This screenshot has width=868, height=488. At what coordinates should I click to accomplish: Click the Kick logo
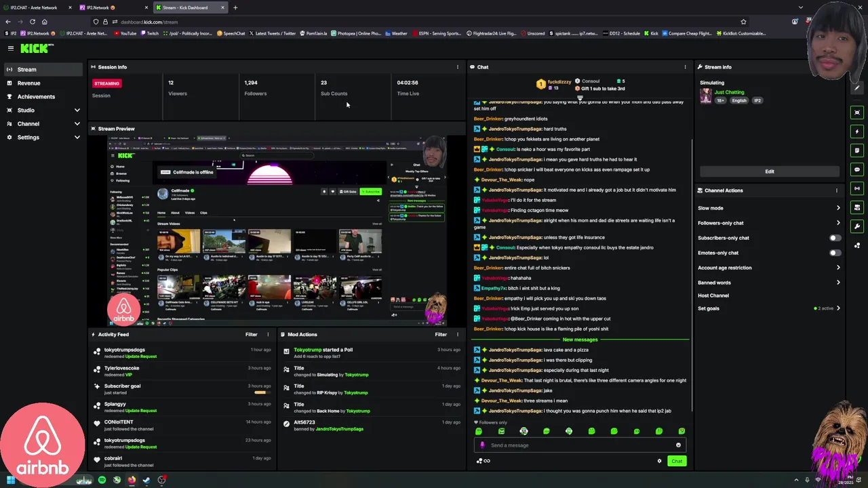pyautogui.click(x=37, y=48)
